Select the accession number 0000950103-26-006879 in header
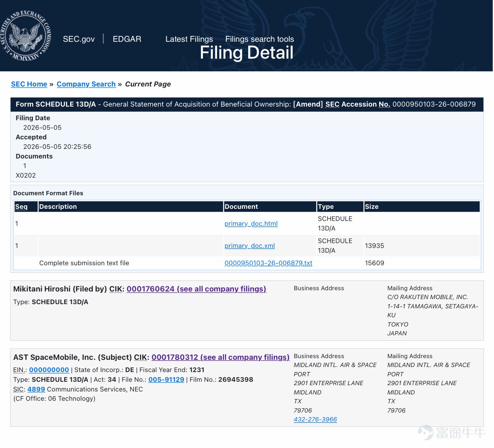The width and height of the screenshot is (494, 448). click(x=434, y=104)
